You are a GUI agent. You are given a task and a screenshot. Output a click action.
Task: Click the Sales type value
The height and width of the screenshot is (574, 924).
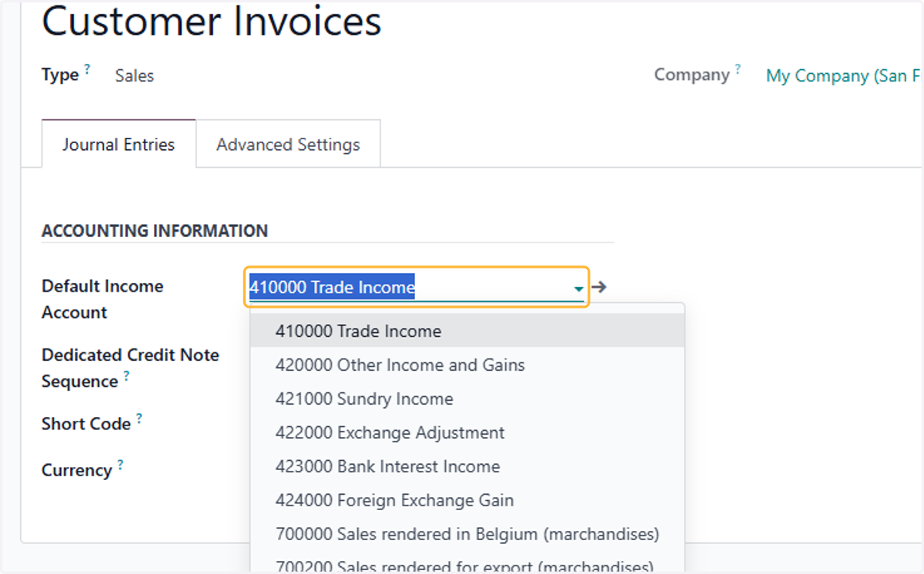[135, 75]
